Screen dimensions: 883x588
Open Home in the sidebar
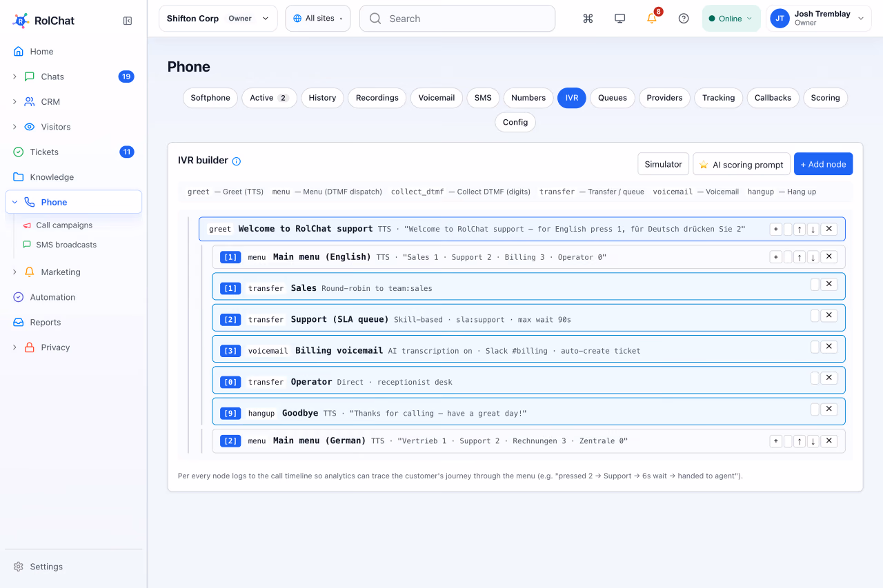[73, 52]
